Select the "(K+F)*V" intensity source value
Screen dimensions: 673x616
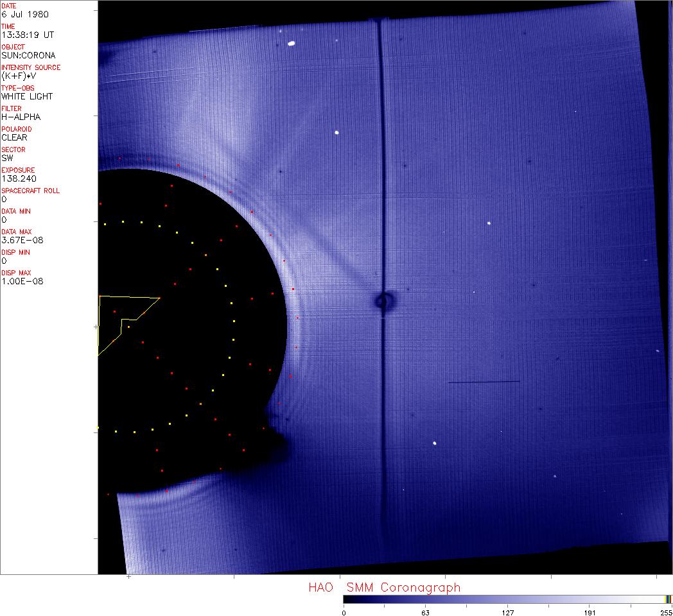19,76
